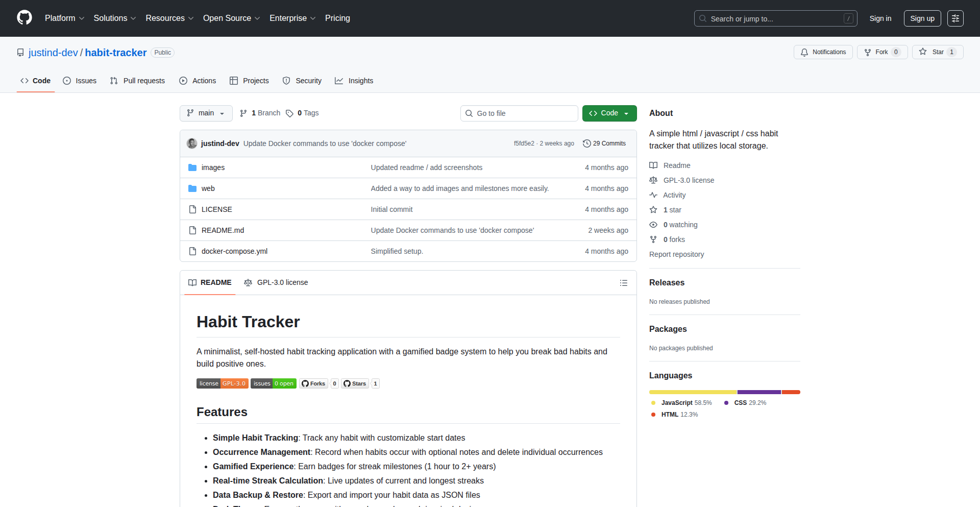This screenshot has width=980, height=507.
Task: Open the 'Simplified setup.' commit message
Action: (397, 251)
